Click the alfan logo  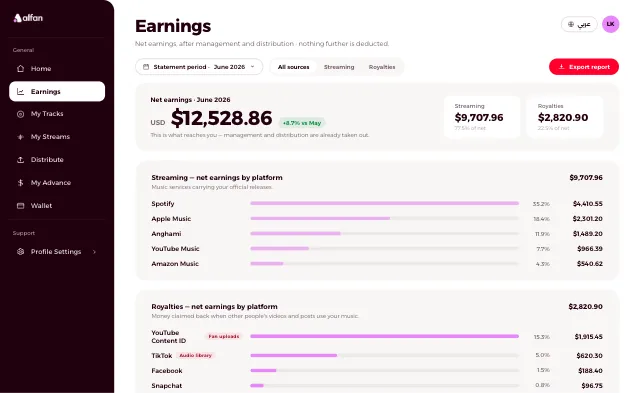click(x=28, y=18)
